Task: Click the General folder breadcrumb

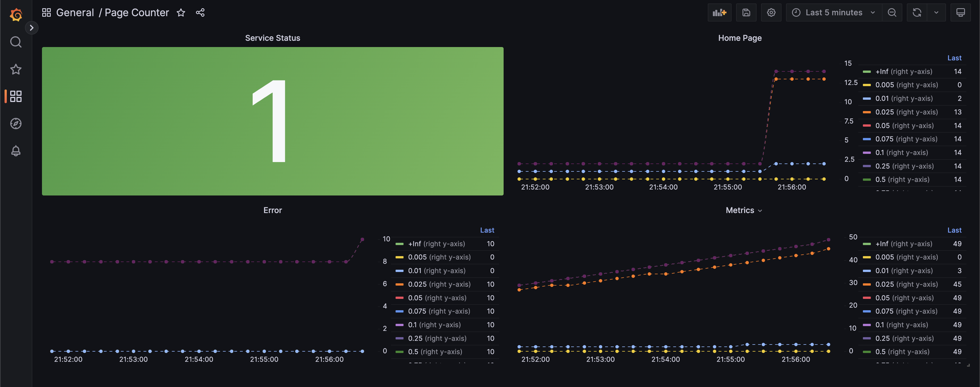Action: point(75,12)
